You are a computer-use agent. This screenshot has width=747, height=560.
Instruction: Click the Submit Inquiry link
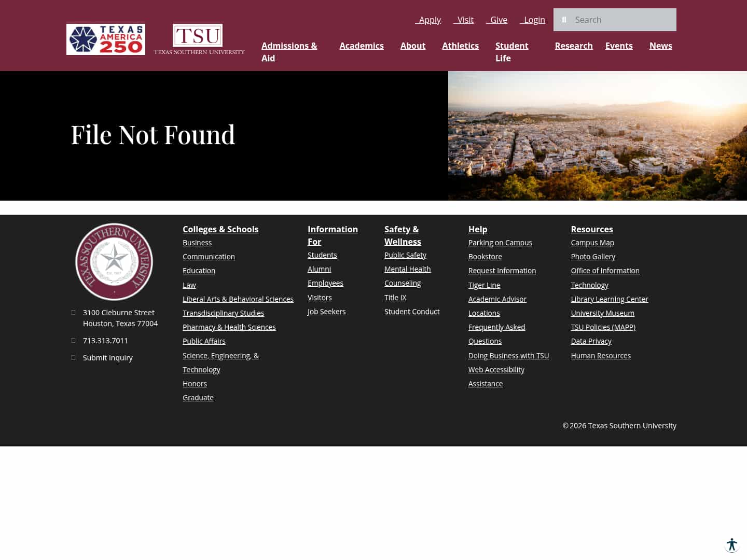pyautogui.click(x=108, y=358)
